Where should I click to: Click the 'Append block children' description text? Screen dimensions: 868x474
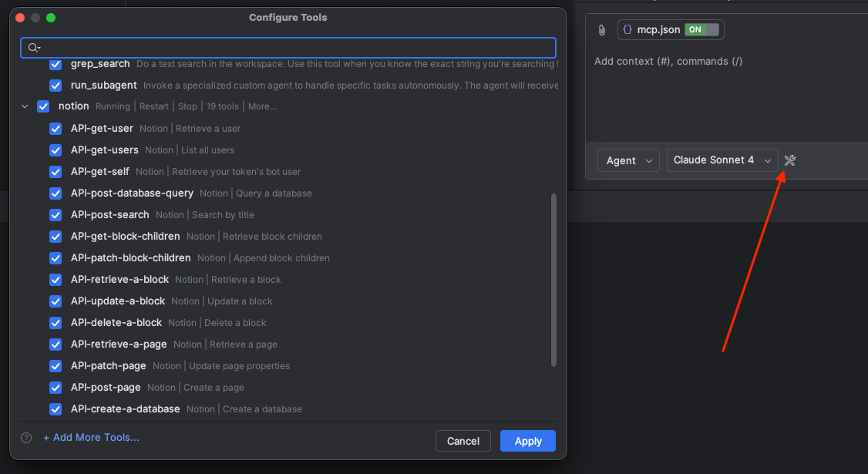281,258
